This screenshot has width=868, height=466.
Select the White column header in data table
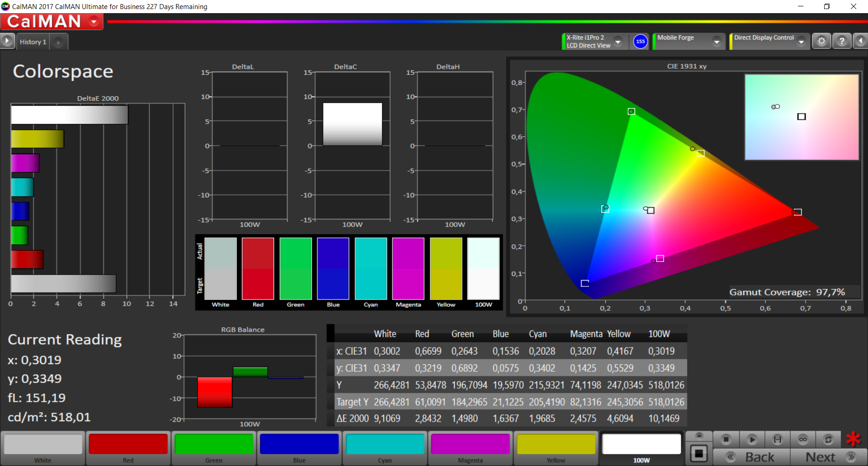coord(385,334)
